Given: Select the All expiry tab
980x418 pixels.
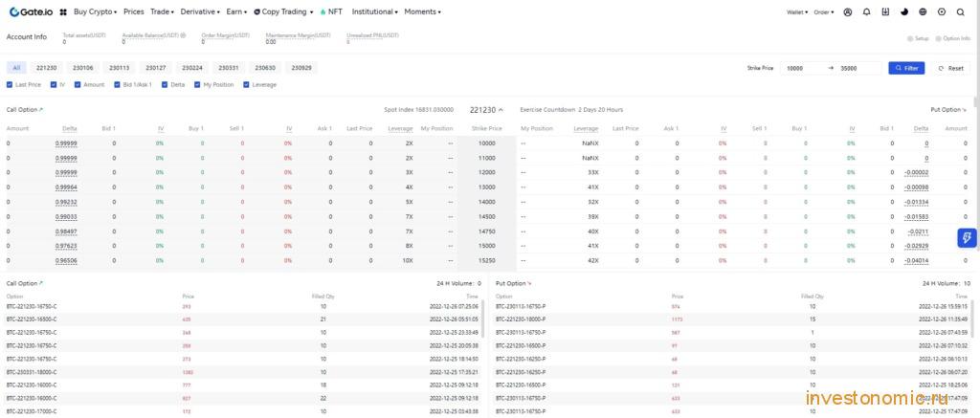Looking at the screenshot, I should (16, 68).
